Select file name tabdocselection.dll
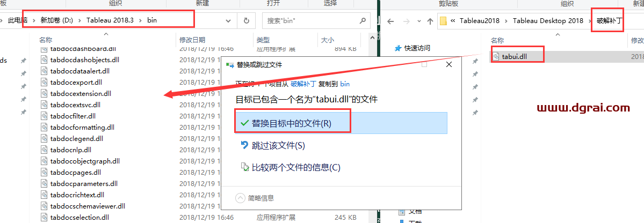Screen dimensions: 644x223 [79, 217]
